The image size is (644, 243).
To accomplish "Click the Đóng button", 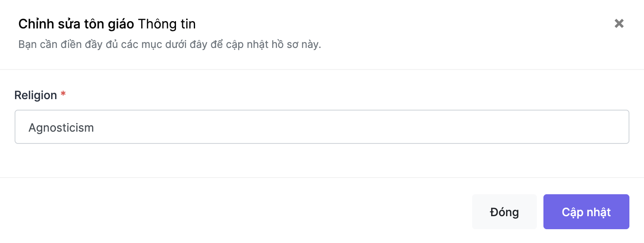I will pos(504,212).
